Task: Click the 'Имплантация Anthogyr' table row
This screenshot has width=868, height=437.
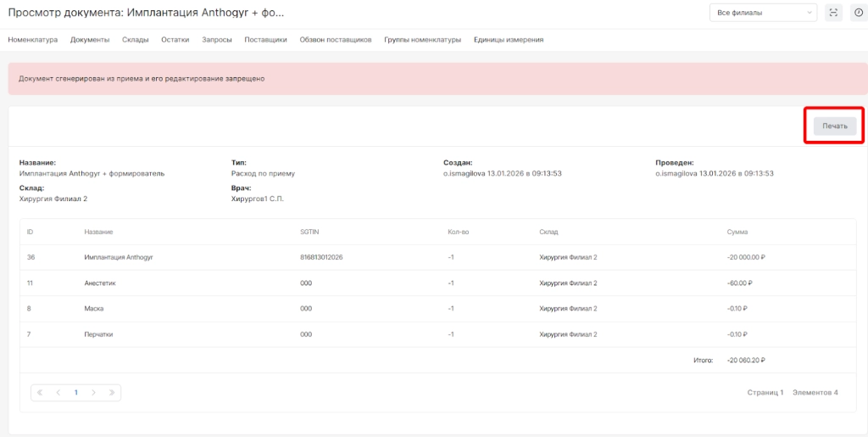Action: (118, 257)
